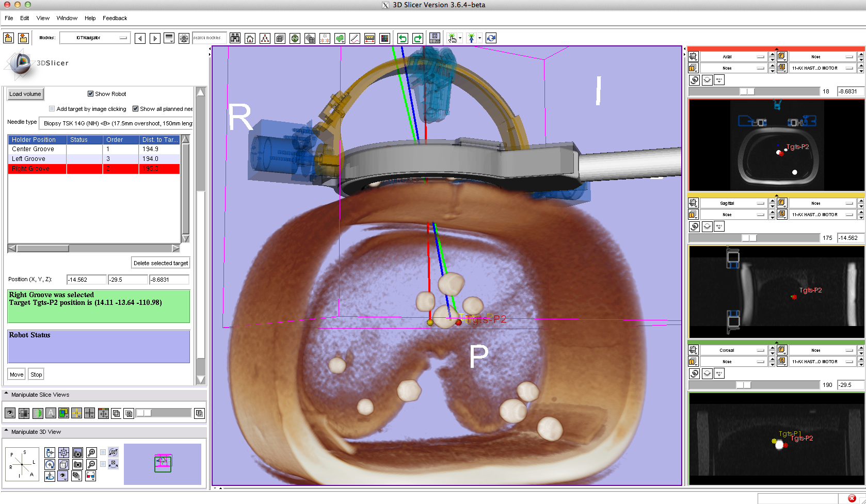Click the green Redo arrow icon

coord(418,38)
